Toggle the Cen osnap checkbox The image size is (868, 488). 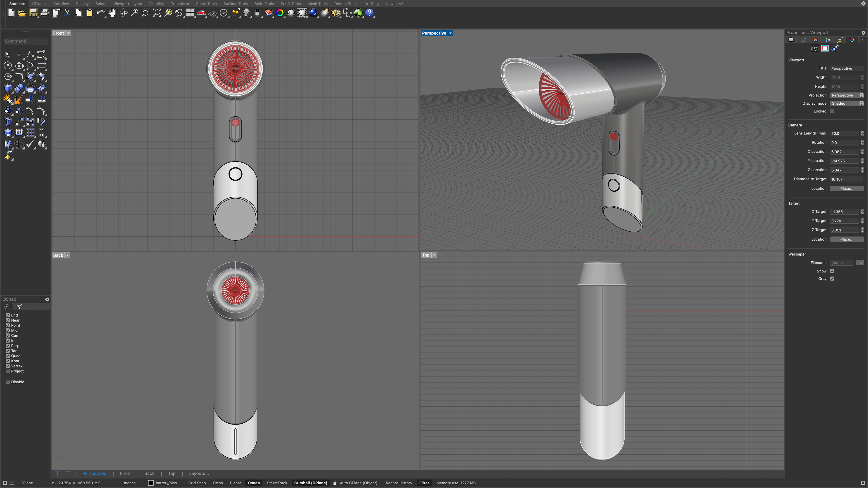pyautogui.click(x=8, y=335)
